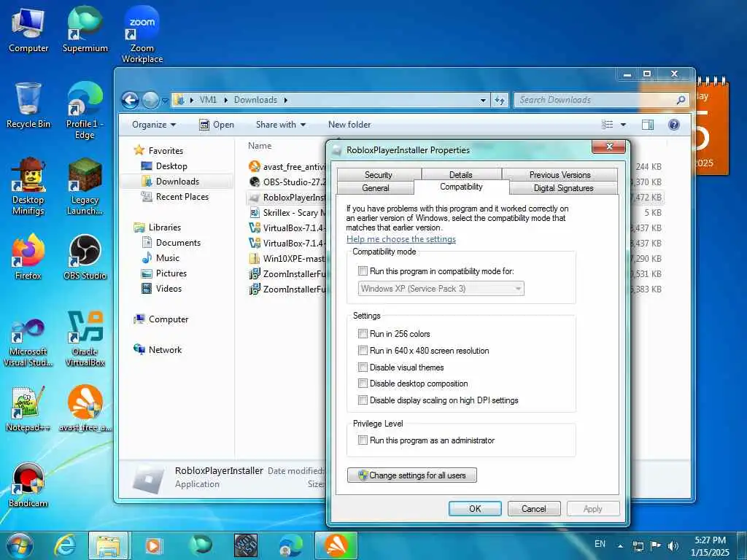Viewport: 747px width, 560px height.
Task: Open the Recycle Bin
Action: [28, 106]
